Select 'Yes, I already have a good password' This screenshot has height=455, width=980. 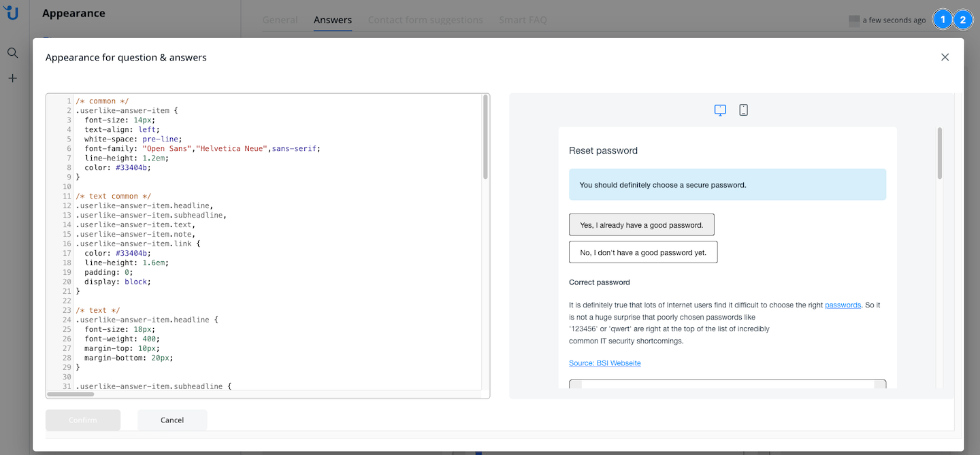[x=641, y=224]
